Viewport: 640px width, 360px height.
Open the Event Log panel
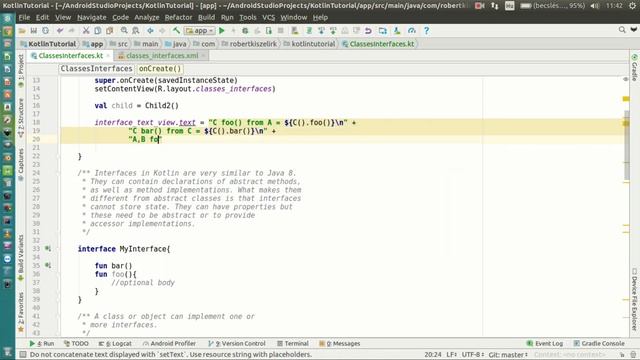pos(545,344)
